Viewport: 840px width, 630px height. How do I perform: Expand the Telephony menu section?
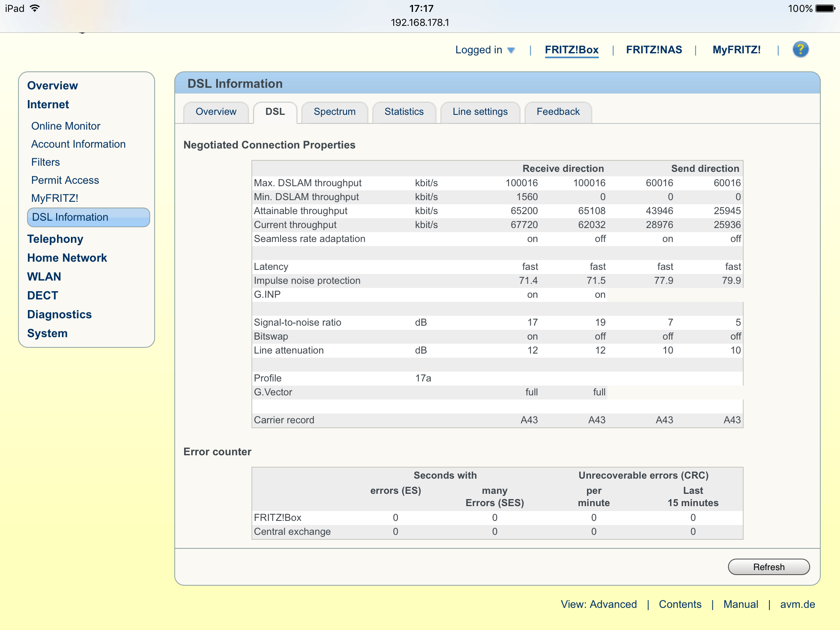(x=55, y=239)
